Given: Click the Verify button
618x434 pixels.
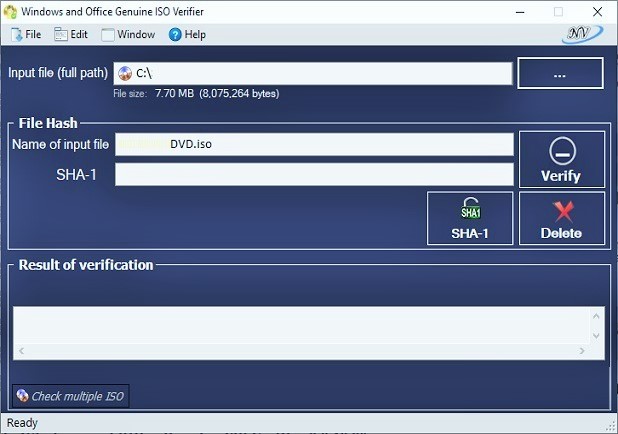Looking at the screenshot, I should coord(562,159).
